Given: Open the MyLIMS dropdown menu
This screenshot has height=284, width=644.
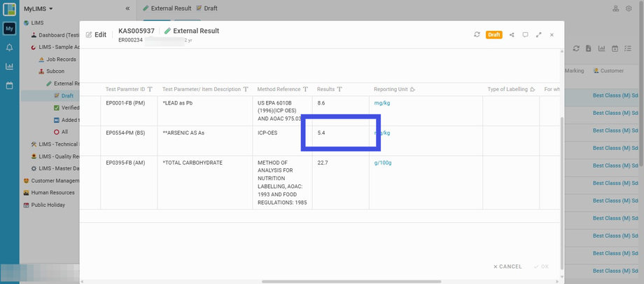Looking at the screenshot, I should pos(38,8).
